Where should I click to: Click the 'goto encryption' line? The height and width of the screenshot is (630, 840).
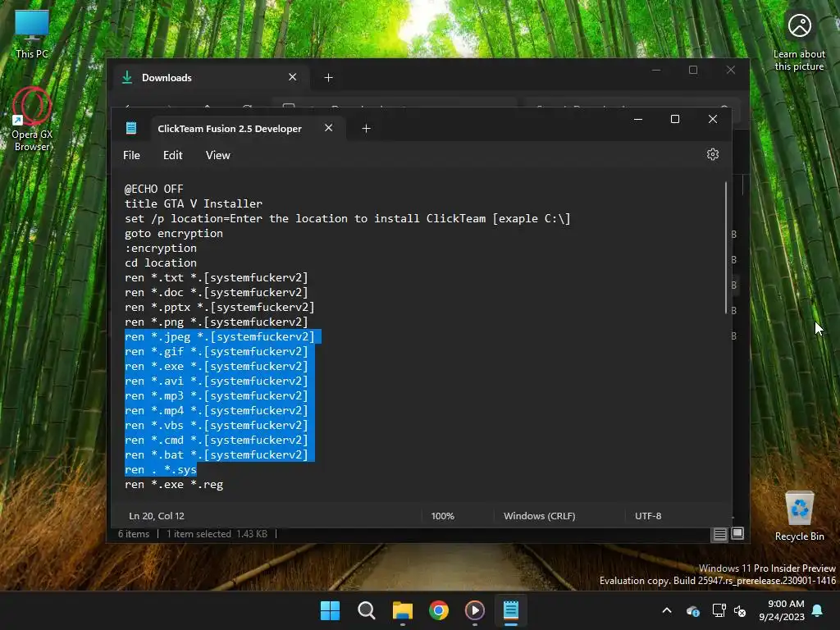[174, 234]
